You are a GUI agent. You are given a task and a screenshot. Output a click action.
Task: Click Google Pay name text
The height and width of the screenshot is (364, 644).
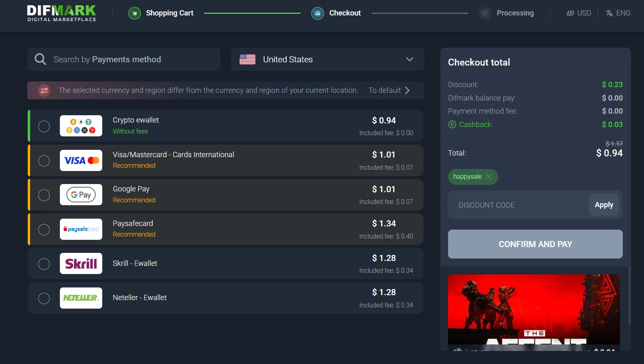pyautogui.click(x=131, y=189)
